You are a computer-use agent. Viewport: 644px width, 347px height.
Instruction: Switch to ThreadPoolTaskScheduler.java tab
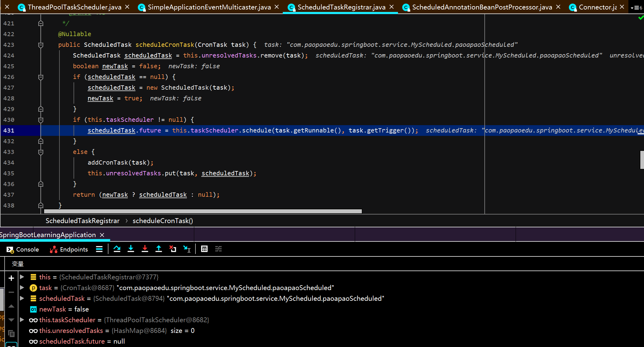pos(74,7)
